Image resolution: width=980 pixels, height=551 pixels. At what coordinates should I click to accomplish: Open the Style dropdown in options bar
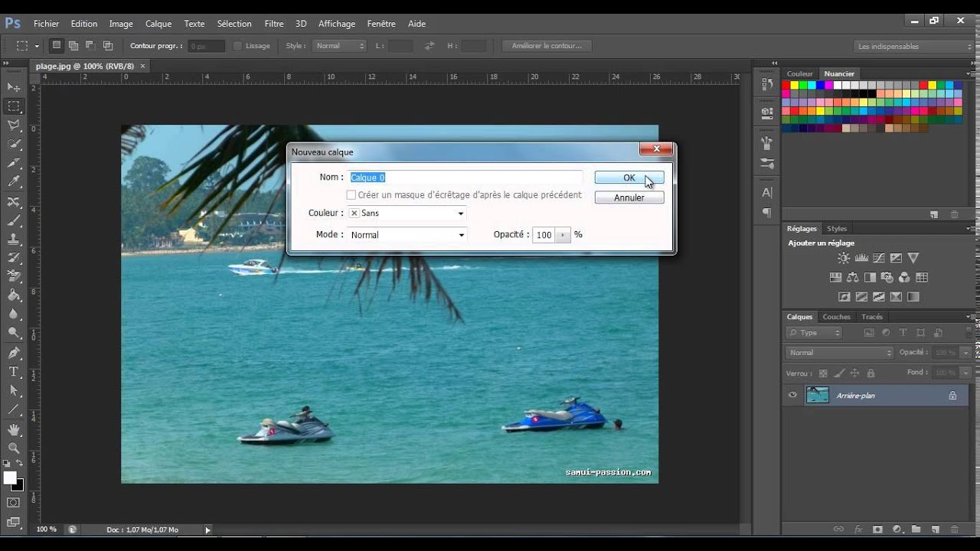click(340, 46)
